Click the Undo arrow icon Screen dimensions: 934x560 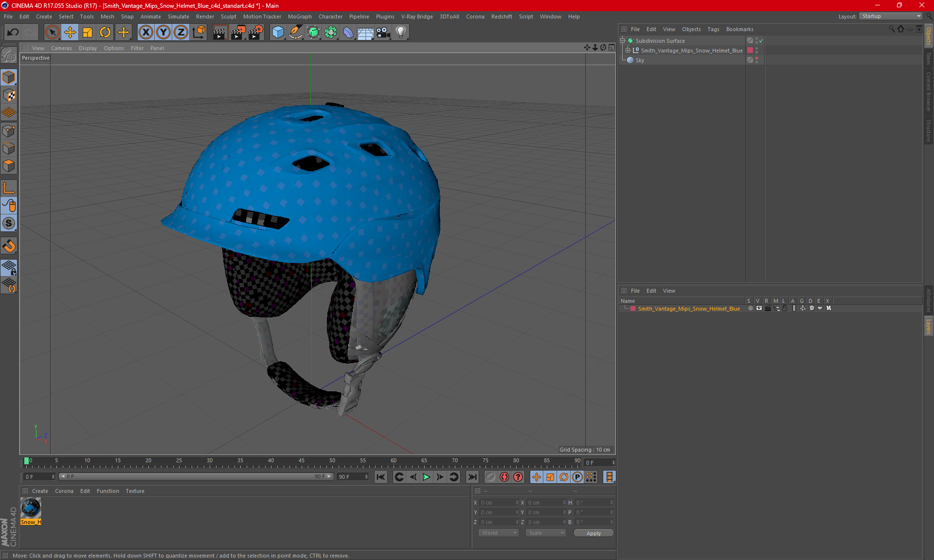pos(13,33)
